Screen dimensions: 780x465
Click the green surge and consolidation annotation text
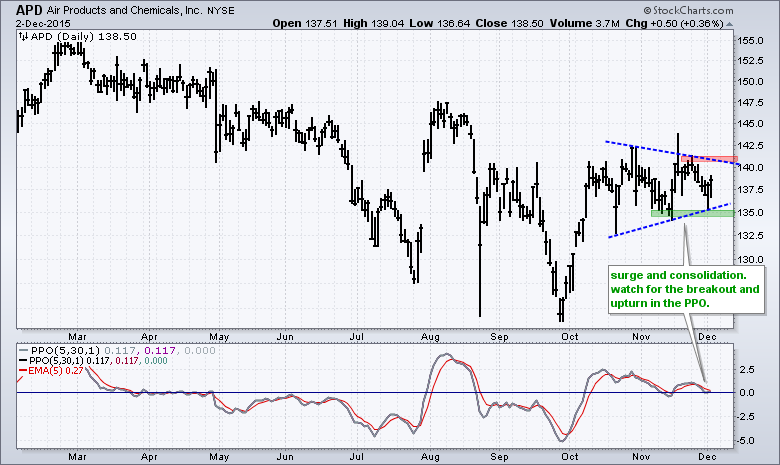(685, 289)
